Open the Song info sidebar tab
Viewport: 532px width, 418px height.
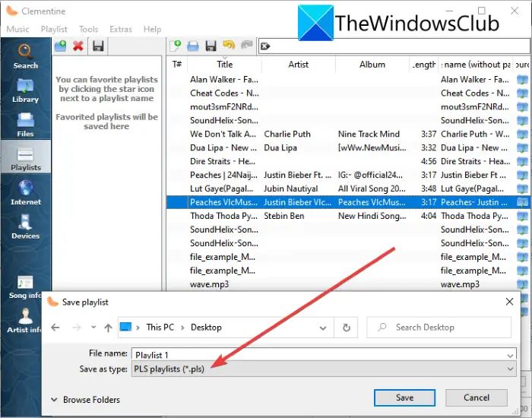tap(25, 287)
